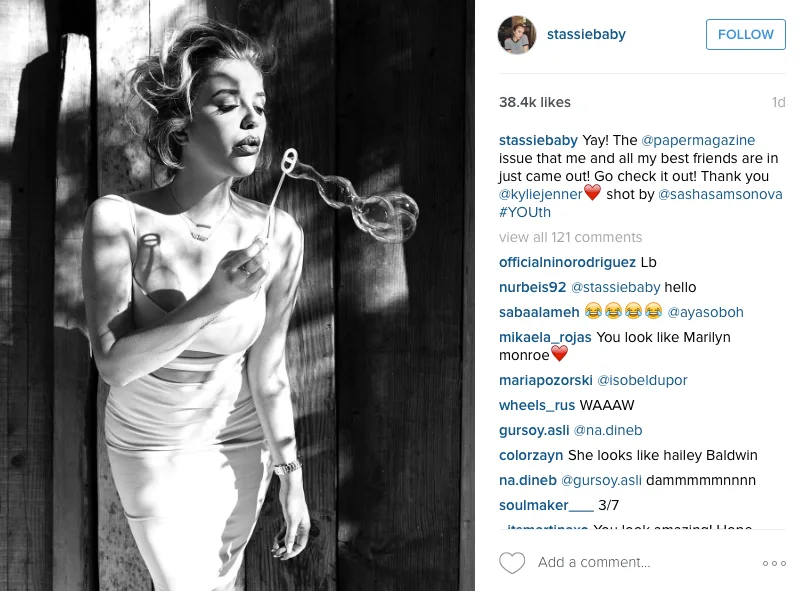Open commenter nurbeis92's profile
Image resolution: width=809 pixels, height=591 pixels.
tap(532, 287)
